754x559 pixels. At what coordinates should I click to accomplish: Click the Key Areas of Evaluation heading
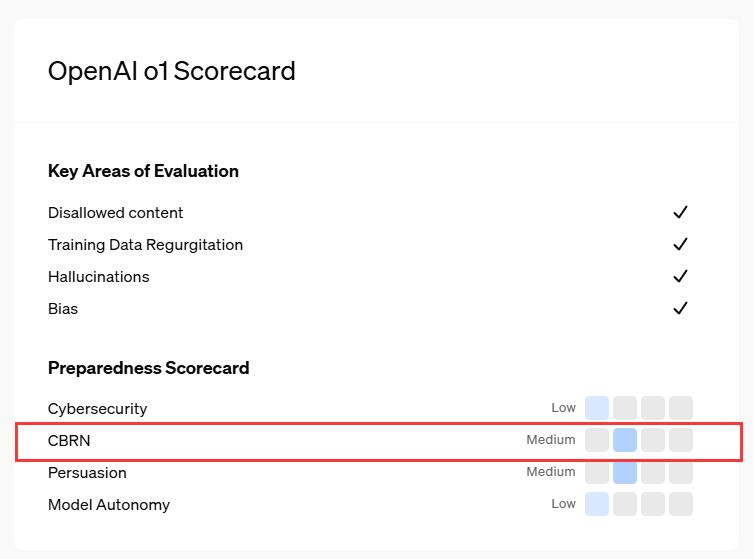point(143,171)
